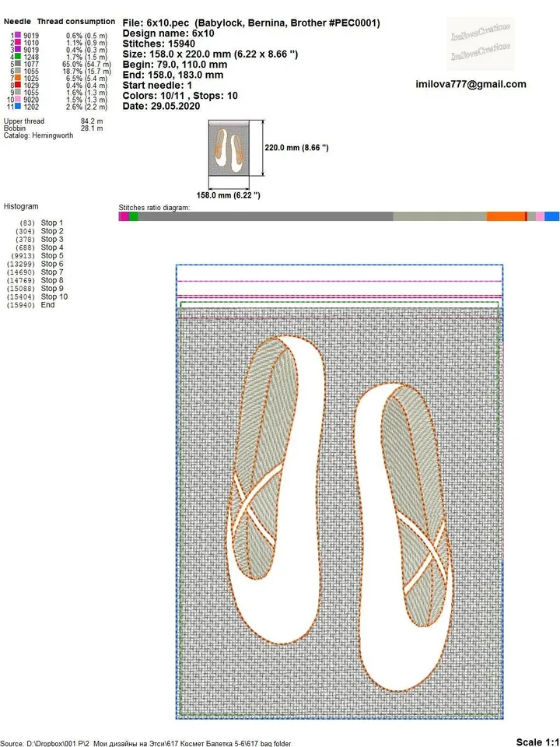The image size is (560, 747).
Task: Click the "Date: 29.05.2020" line
Action: pos(162,107)
